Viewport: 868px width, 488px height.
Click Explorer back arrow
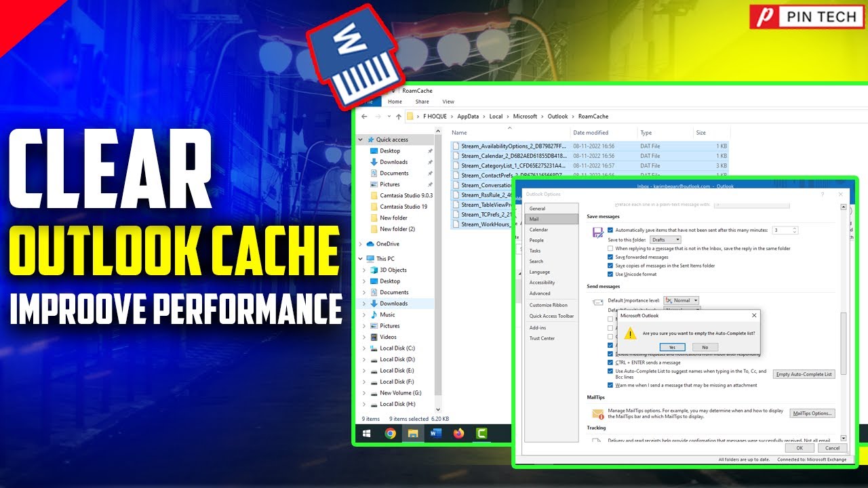tap(365, 117)
